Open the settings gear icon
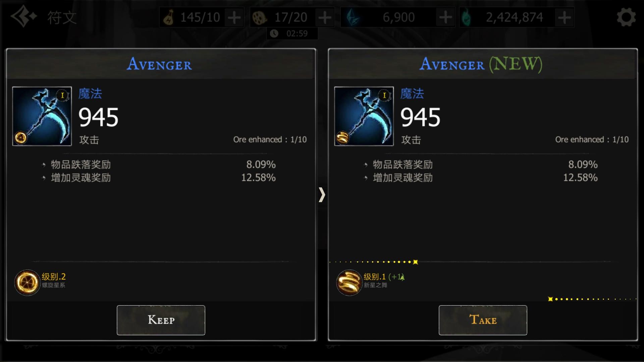Viewport: 644px width, 362px height. coord(626,17)
